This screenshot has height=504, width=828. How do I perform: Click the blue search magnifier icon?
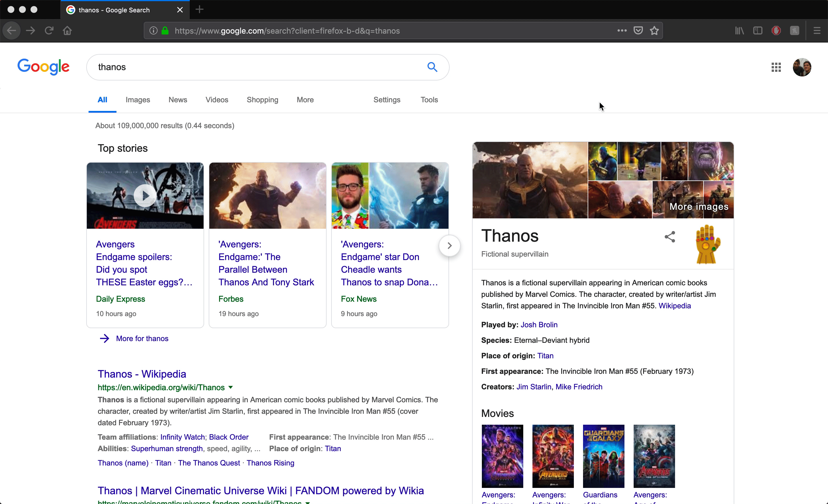(432, 67)
